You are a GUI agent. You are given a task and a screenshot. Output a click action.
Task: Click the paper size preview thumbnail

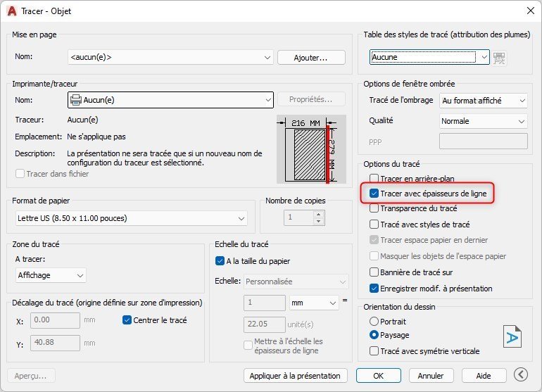311,149
